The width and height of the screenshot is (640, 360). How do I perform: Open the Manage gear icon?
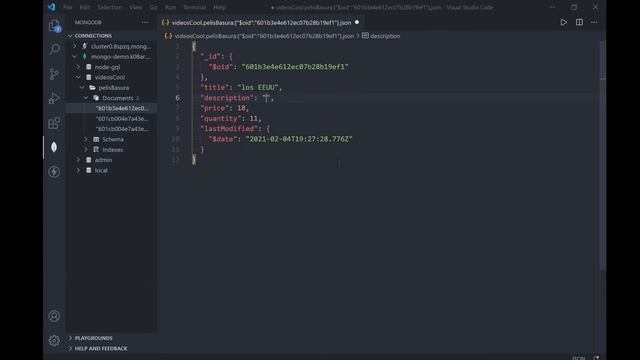pos(54,340)
